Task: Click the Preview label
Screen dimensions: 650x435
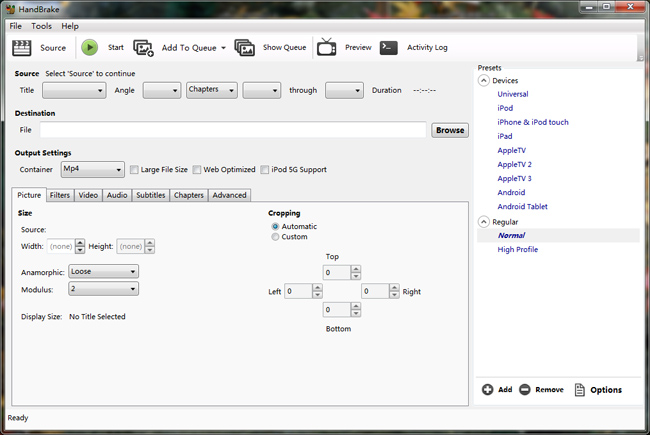Action: [x=358, y=48]
